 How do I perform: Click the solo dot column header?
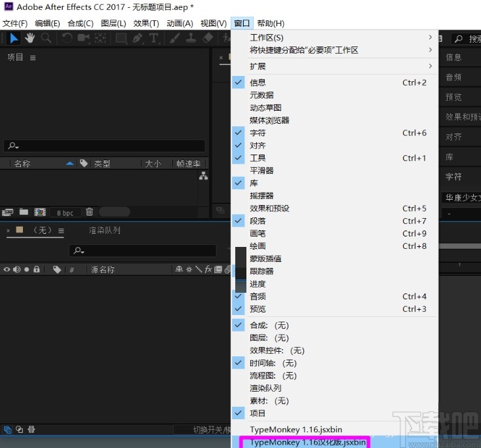coord(27,270)
